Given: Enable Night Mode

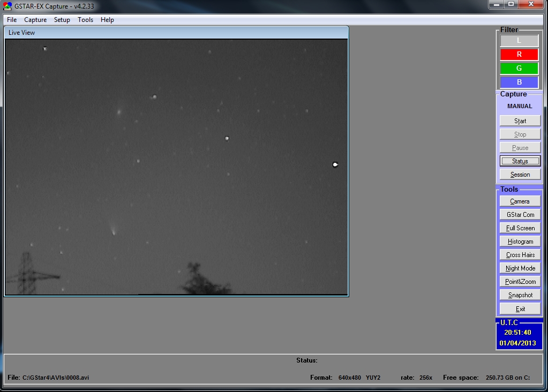Looking at the screenshot, I should [519, 268].
